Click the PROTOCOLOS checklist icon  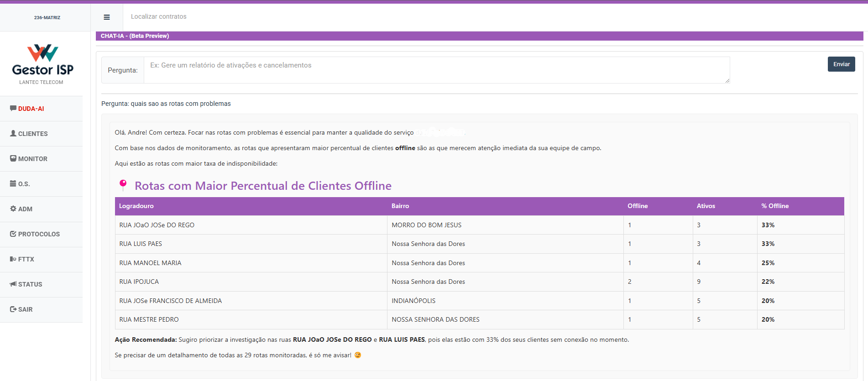(x=13, y=234)
